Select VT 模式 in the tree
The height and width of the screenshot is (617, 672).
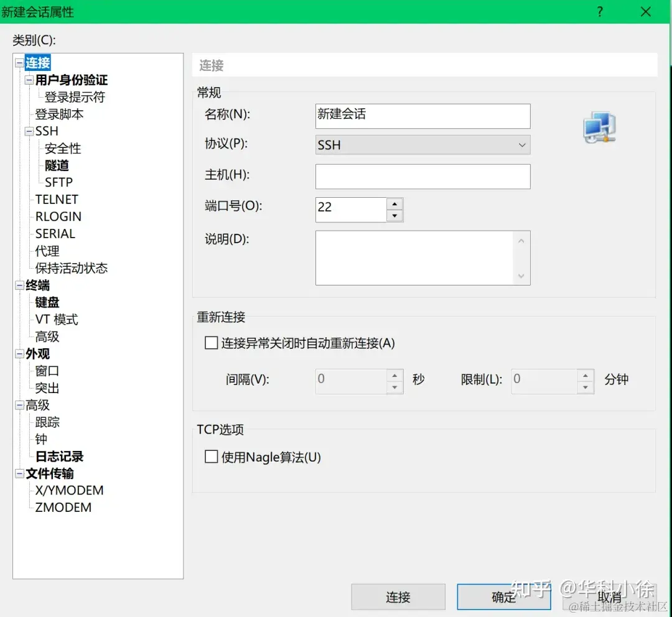pos(57,320)
